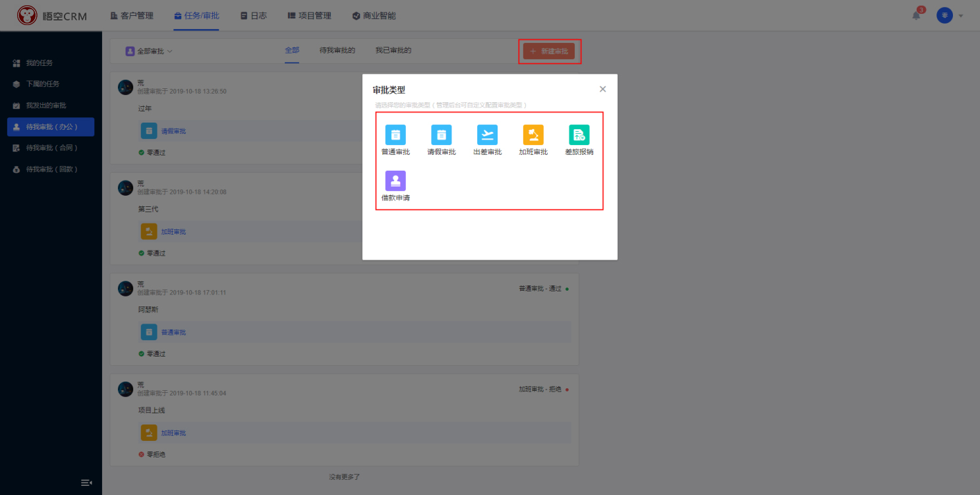980x495 pixels.
Task: Open 待我审批（合同） in the sidebar
Action: point(51,148)
